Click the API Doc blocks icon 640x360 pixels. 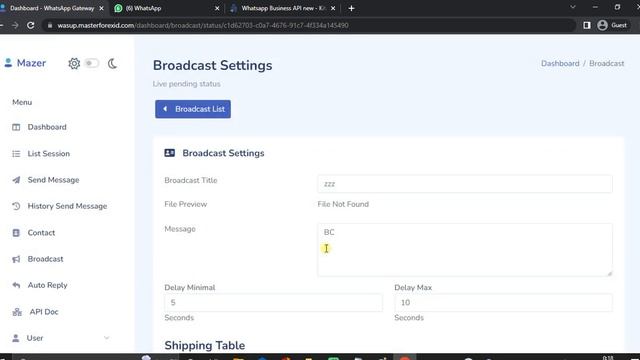click(17, 312)
